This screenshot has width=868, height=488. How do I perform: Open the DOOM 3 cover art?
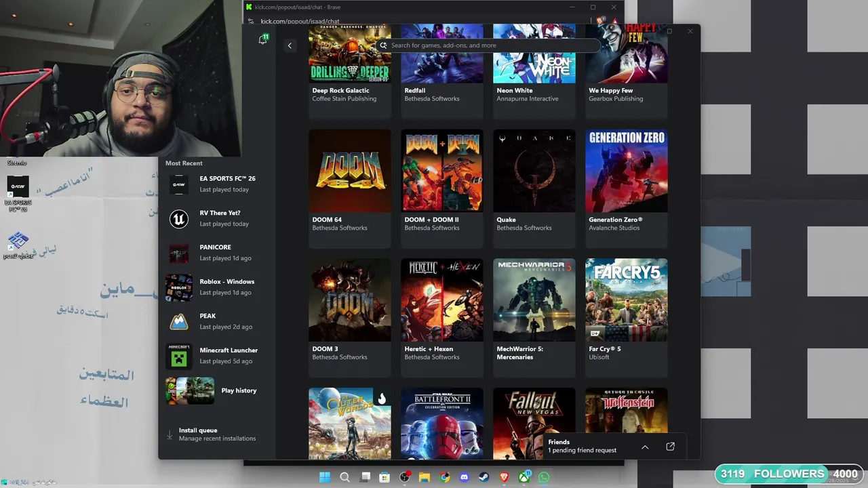[350, 300]
